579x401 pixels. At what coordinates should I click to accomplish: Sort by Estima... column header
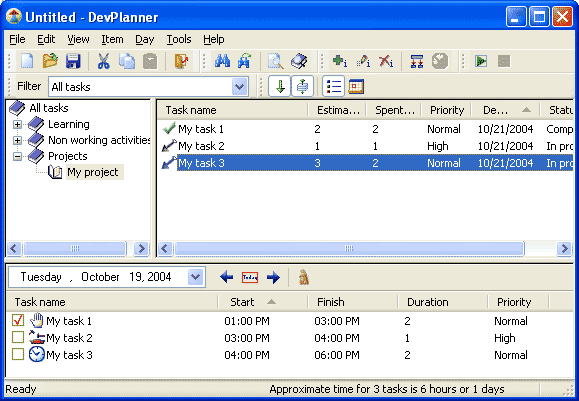point(338,110)
